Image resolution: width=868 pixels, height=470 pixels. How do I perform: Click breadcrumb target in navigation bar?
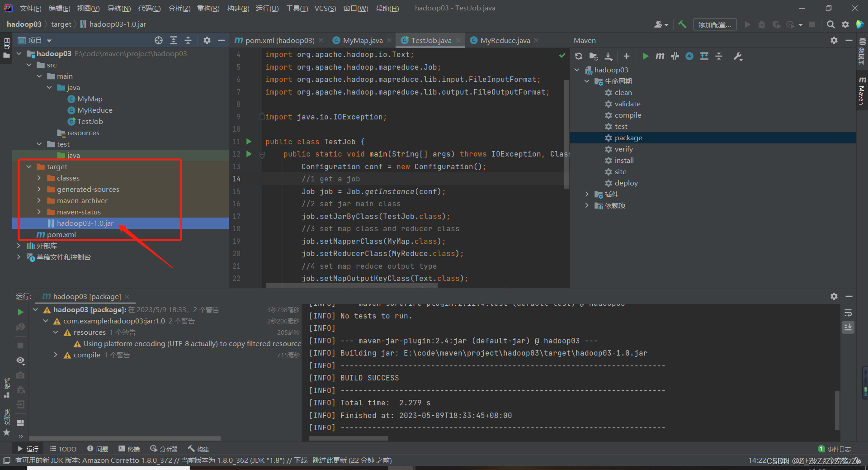[61, 24]
